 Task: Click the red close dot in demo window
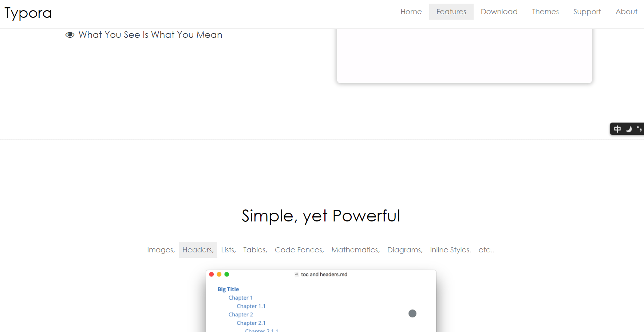click(x=212, y=274)
